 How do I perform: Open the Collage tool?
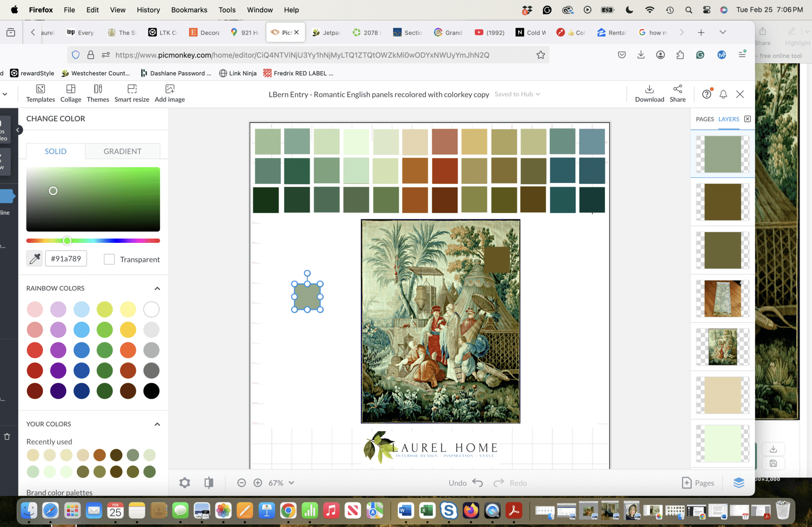[71, 93]
